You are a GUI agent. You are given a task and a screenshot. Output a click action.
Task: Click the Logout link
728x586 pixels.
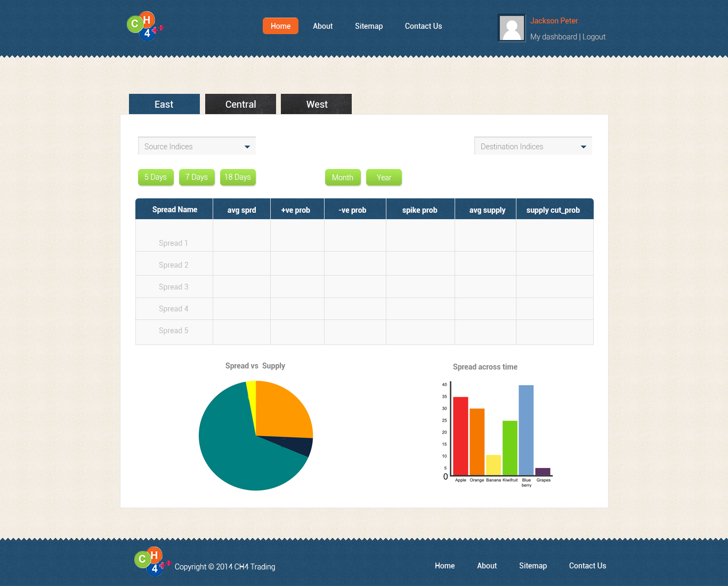click(594, 36)
